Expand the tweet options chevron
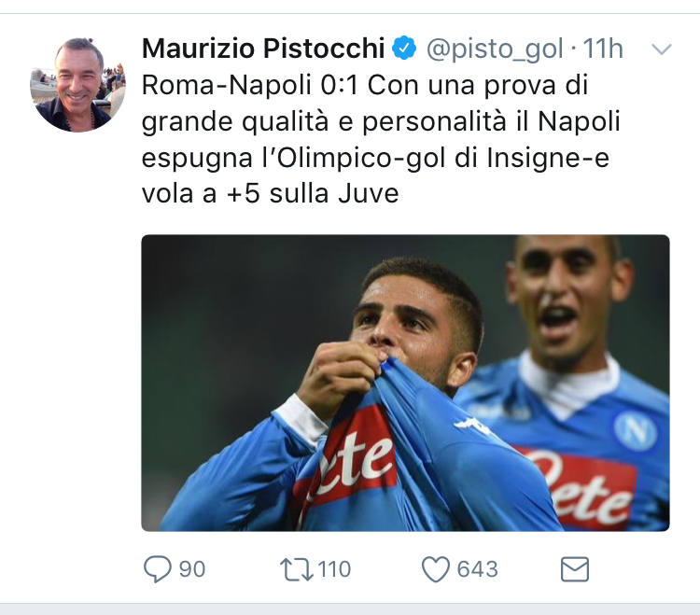Image resolution: width=700 pixels, height=615 pixels. [661, 49]
